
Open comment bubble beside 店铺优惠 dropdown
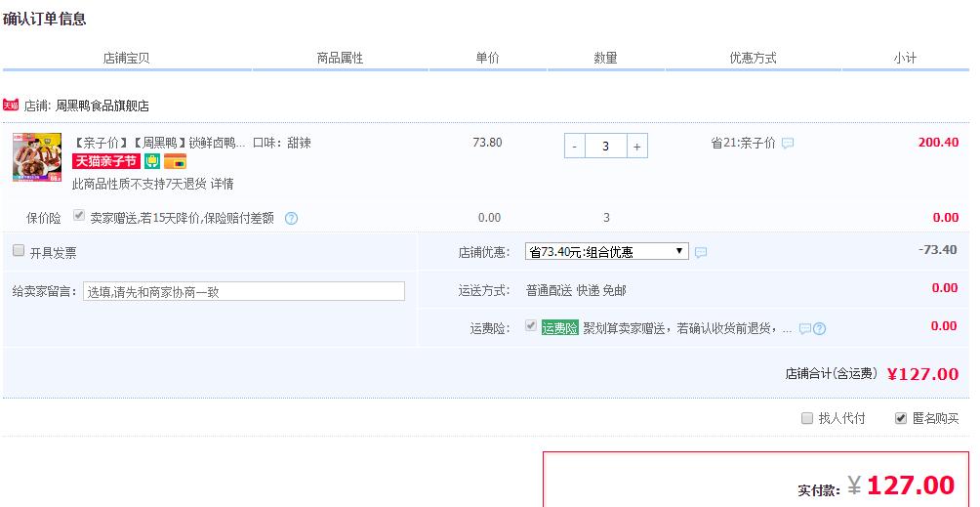pos(701,253)
